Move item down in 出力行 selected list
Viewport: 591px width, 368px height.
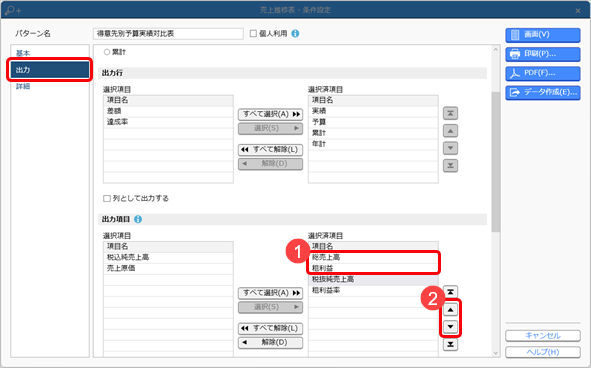point(450,148)
